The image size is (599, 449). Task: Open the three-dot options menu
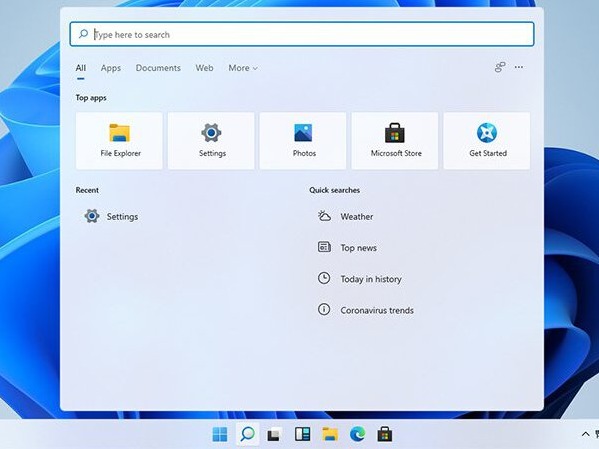(519, 67)
